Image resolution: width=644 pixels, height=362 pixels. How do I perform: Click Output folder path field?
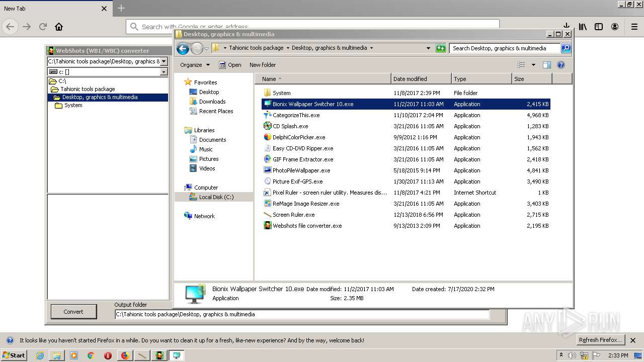pos(302,314)
